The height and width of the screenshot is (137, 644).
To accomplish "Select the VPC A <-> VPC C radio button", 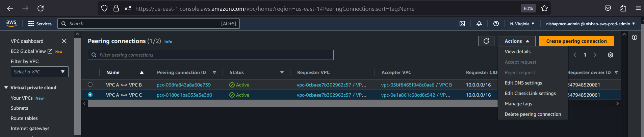I will (x=90, y=95).
